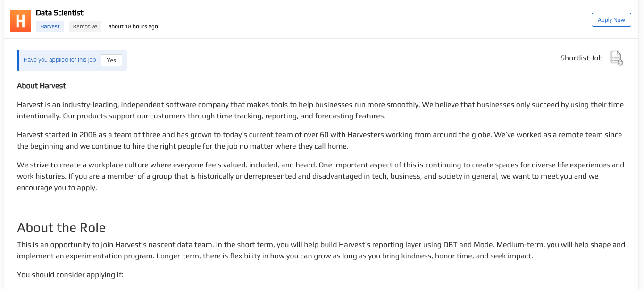644x289 pixels.
Task: Open the Data Scientist job title
Action: (x=59, y=13)
